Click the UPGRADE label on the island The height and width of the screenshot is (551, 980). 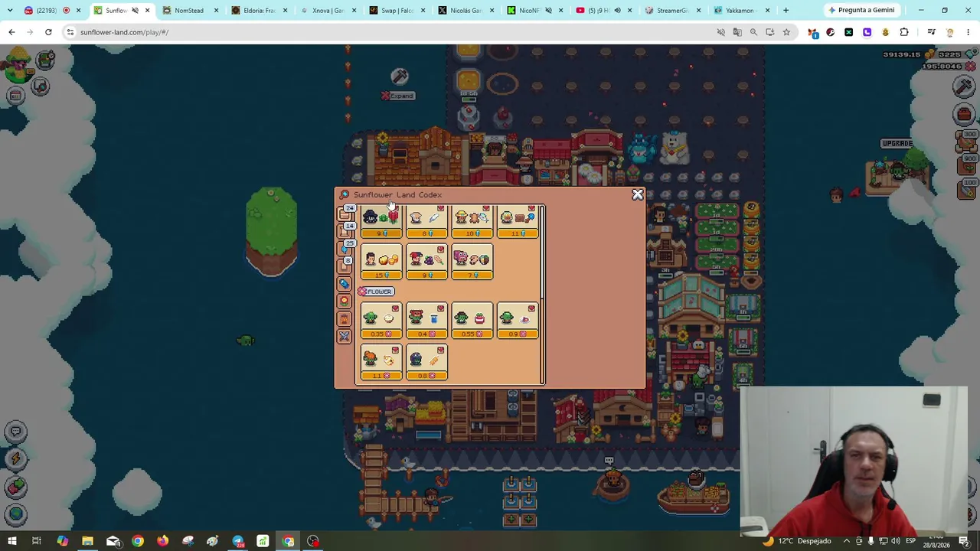(x=897, y=144)
